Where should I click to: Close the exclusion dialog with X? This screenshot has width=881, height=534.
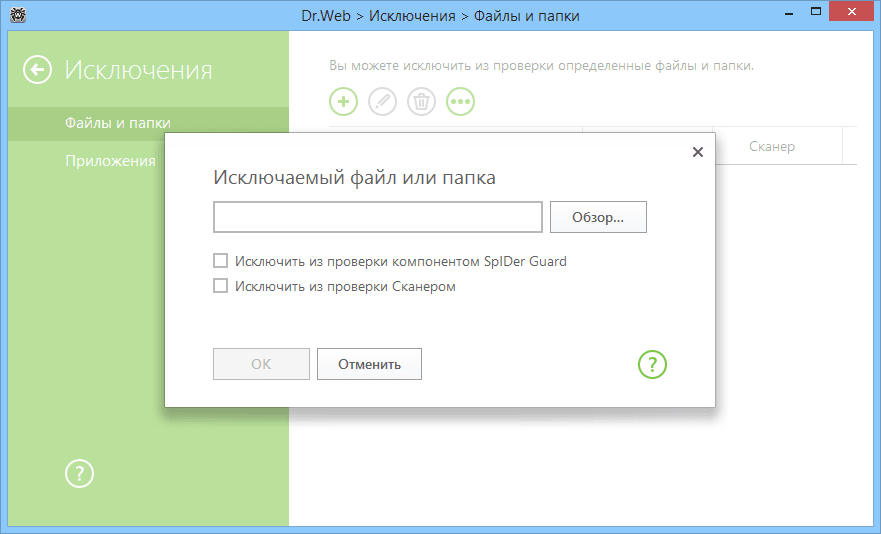coord(698,152)
